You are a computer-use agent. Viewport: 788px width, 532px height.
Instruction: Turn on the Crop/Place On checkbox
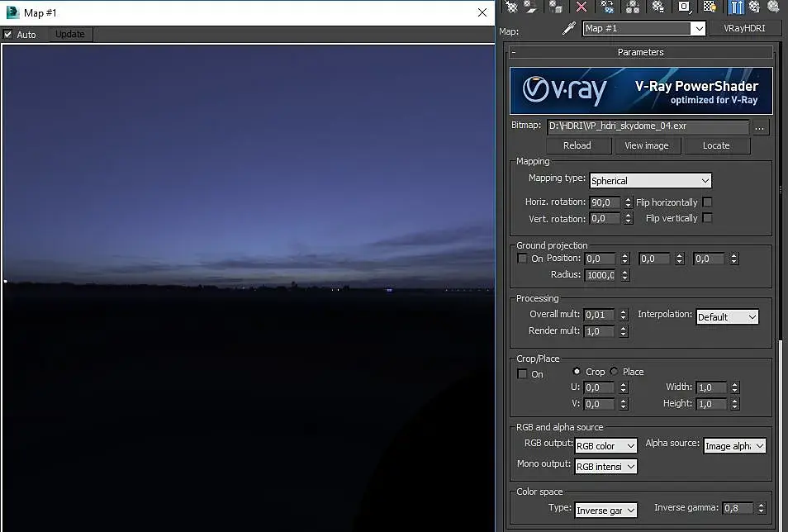click(522, 374)
